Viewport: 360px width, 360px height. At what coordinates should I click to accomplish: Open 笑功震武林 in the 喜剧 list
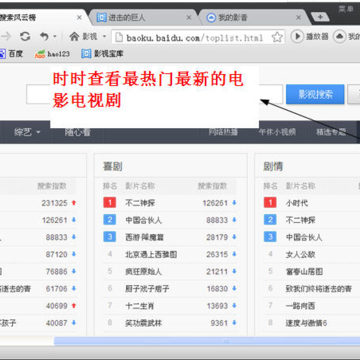144,323
